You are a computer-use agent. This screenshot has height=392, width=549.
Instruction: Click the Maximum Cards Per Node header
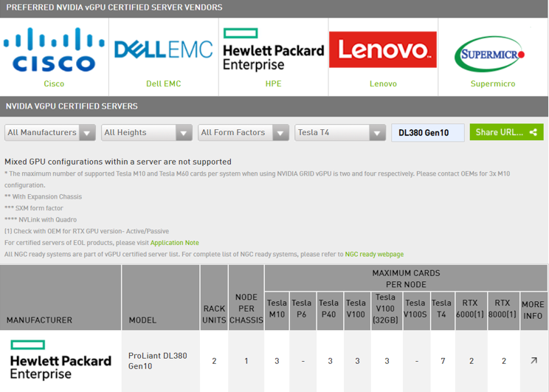[x=406, y=279]
